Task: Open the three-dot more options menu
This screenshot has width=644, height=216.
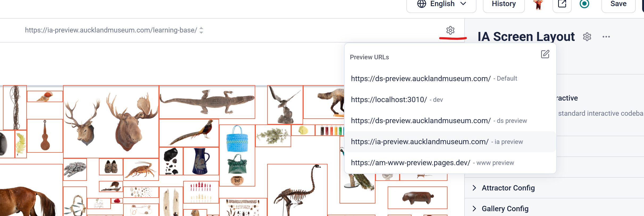Action: 606,37
